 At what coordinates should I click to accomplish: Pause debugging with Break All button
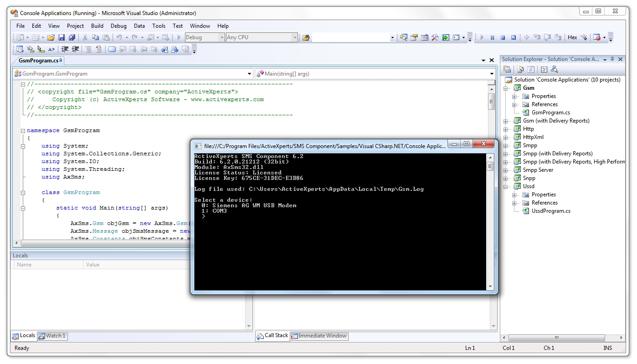(492, 37)
